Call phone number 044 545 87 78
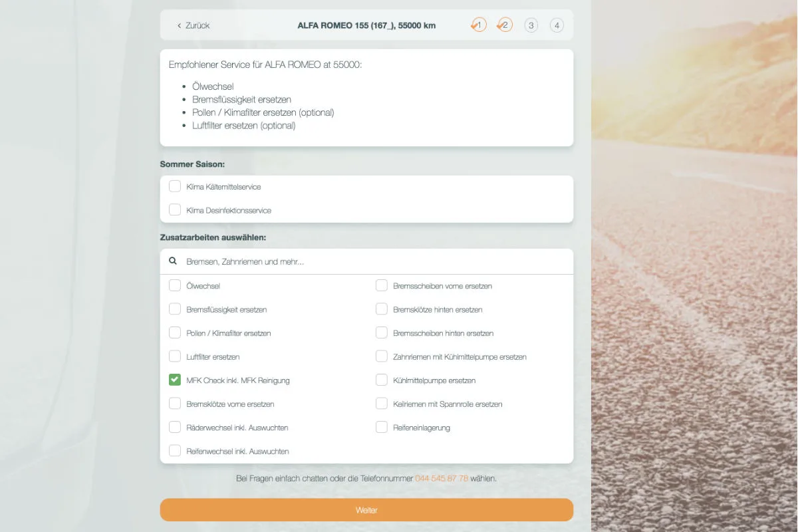This screenshot has width=798, height=532. [x=442, y=478]
